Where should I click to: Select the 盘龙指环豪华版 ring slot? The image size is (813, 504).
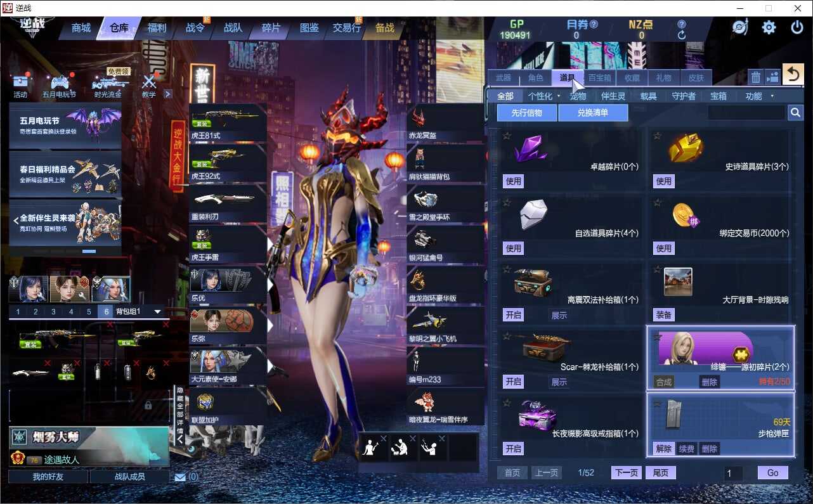point(446,286)
